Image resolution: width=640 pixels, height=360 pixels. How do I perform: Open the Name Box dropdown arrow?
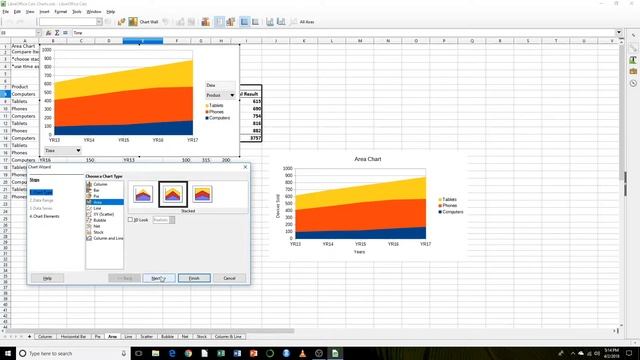(x=38, y=33)
